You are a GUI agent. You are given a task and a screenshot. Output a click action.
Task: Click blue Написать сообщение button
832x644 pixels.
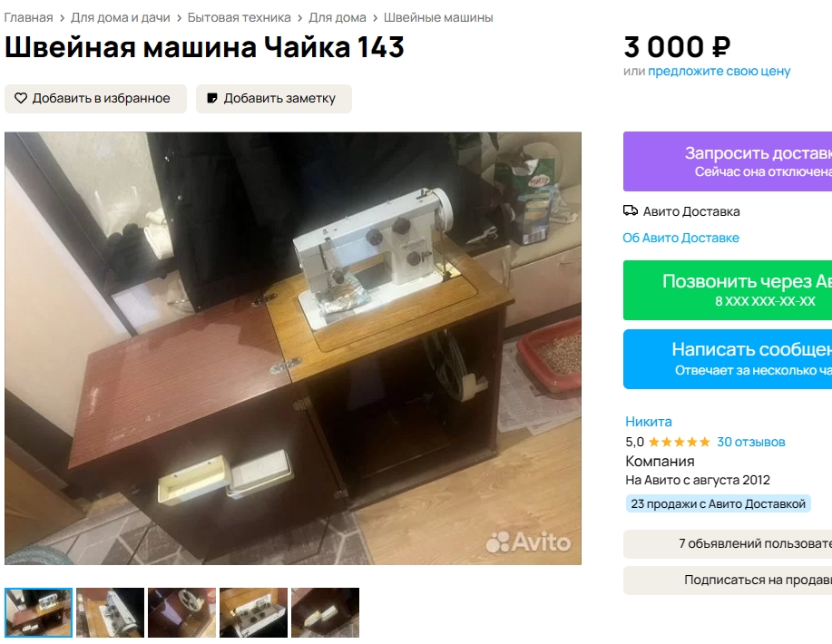(x=728, y=359)
